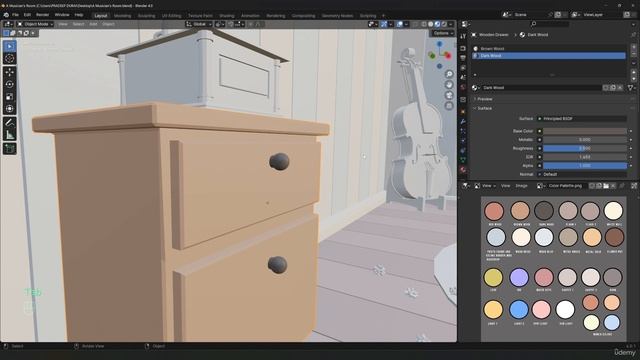Click the viewport zoom magnifier gizmo
This screenshot has width=640, height=360.
tap(449, 74)
